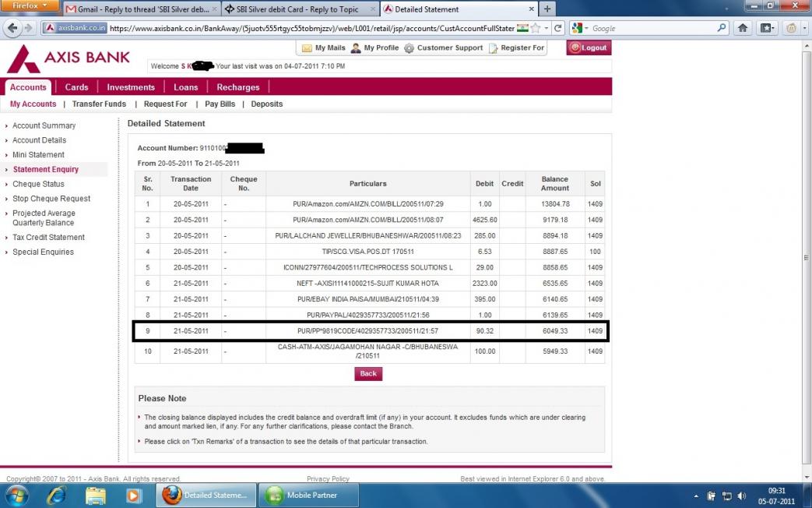Screen dimensions: 812x508
Task: Open the address bar history dropdown arrow
Action: point(547,28)
